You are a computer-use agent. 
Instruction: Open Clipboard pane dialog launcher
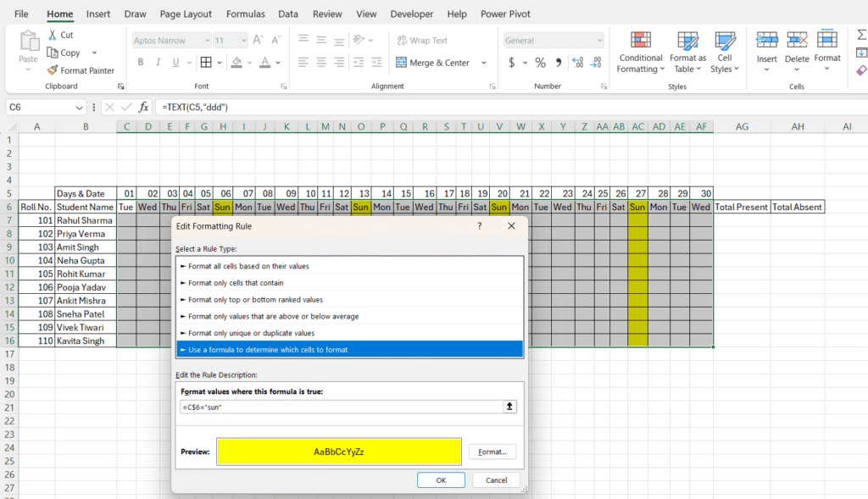tap(120, 86)
